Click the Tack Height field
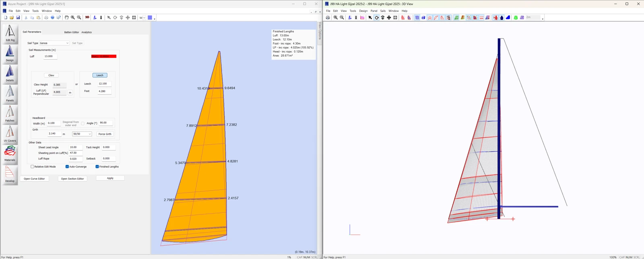 [109, 147]
